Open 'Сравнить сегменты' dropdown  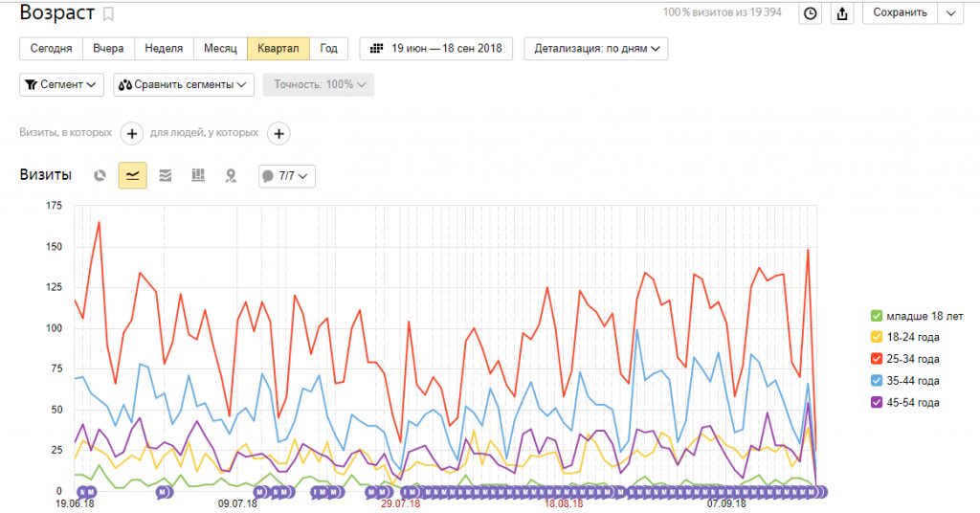coord(184,84)
